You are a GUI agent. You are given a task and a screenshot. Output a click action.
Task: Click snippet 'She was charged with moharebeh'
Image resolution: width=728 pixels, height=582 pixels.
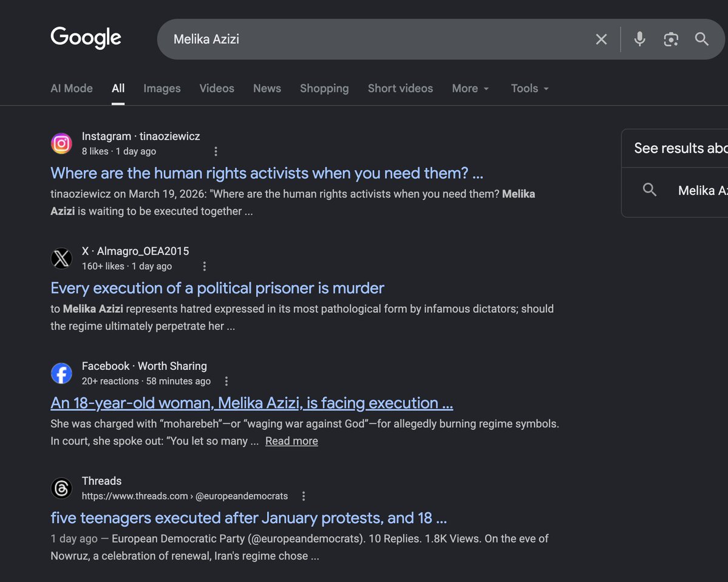coord(305,432)
